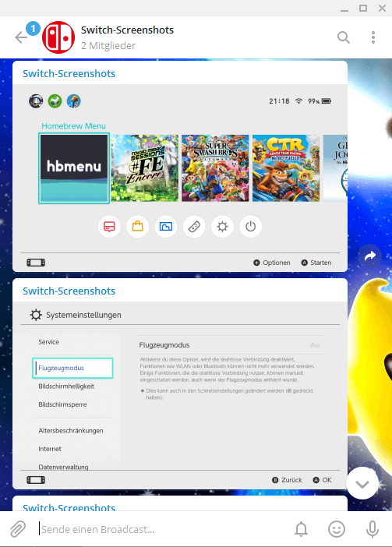Open the emoji smiley picker
Screen dimensions: 392x547
[x=337, y=529]
